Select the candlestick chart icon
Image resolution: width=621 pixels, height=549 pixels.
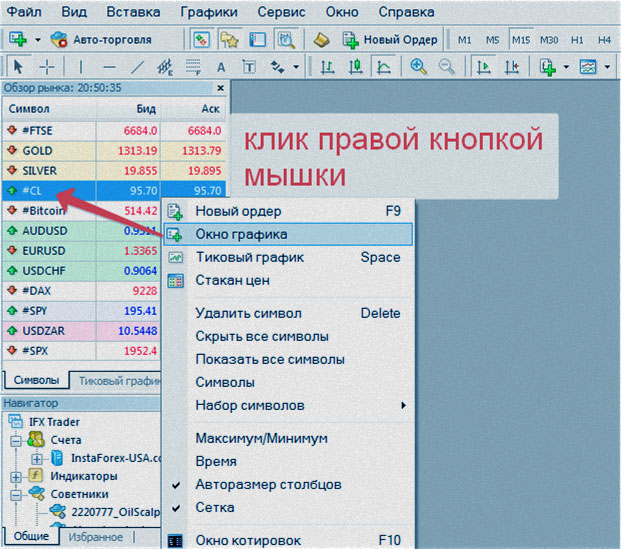(x=355, y=67)
